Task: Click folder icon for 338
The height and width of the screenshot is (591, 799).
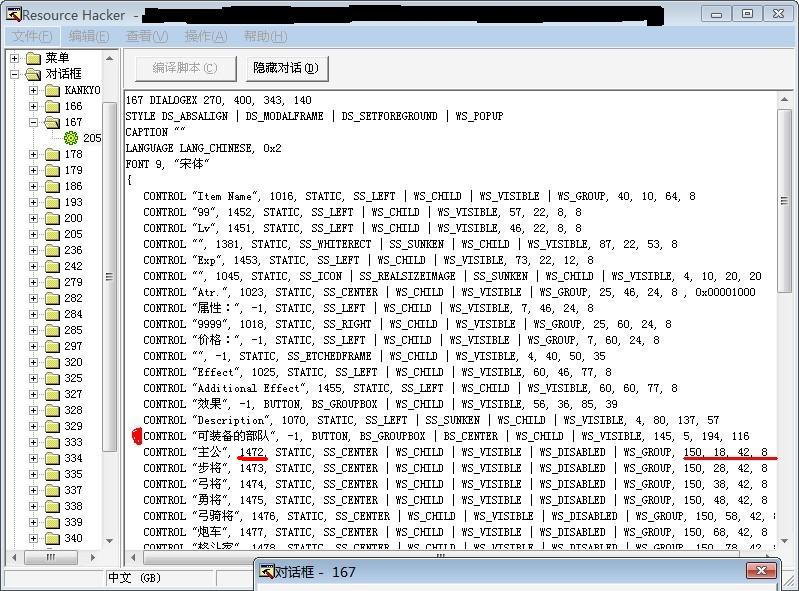Action: click(52, 506)
